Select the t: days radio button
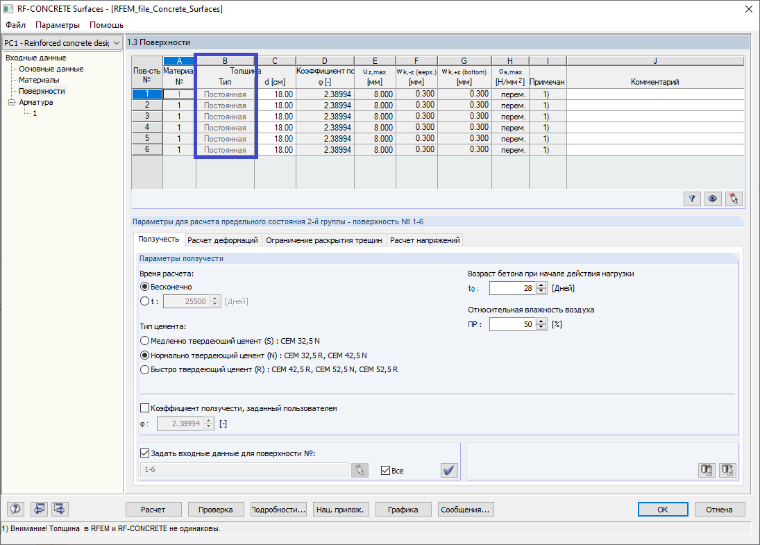The width and height of the screenshot is (760, 545). tap(144, 301)
